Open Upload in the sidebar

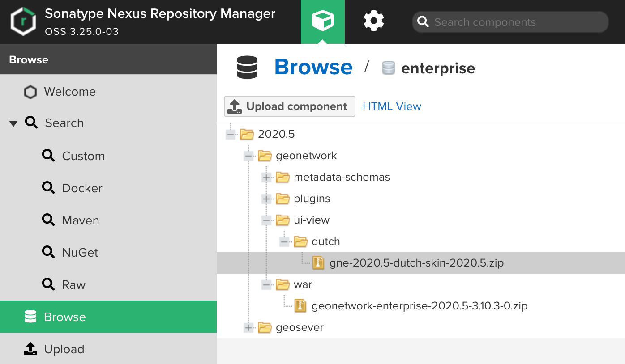pos(108,349)
